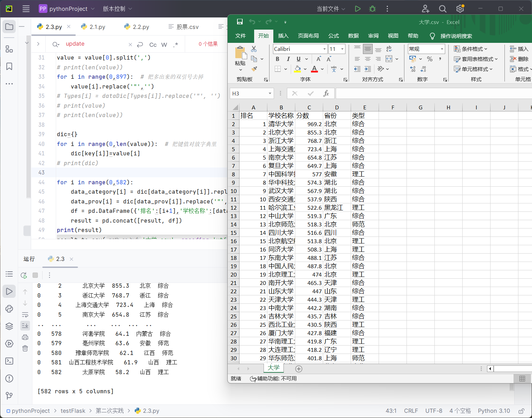This screenshot has width=532, height=418.
Task: Open Excel 数据 ribbon tab
Action: [x=354, y=36]
